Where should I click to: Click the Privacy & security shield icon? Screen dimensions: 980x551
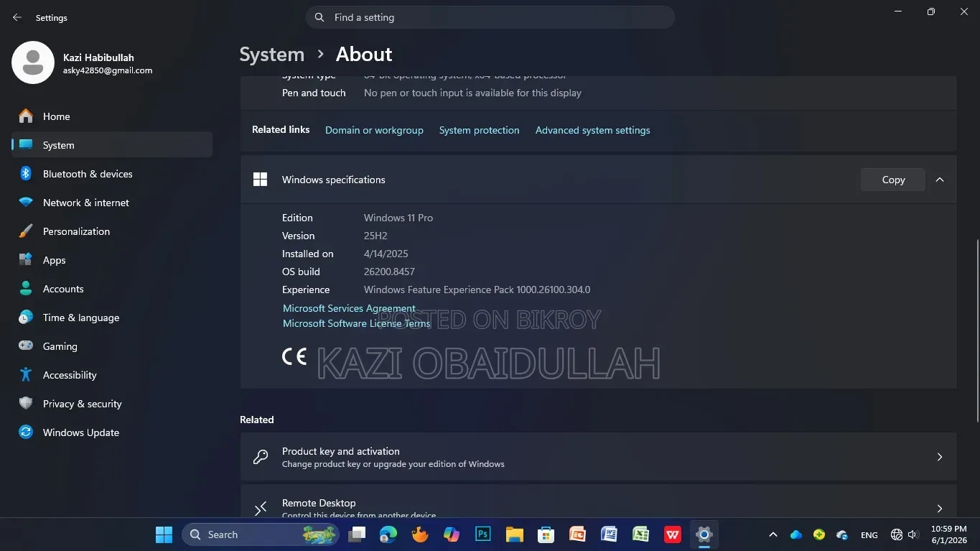(26, 404)
